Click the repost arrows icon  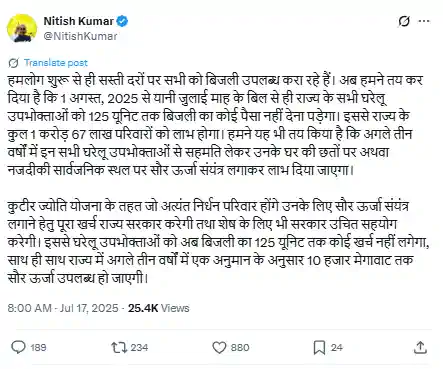point(119,348)
